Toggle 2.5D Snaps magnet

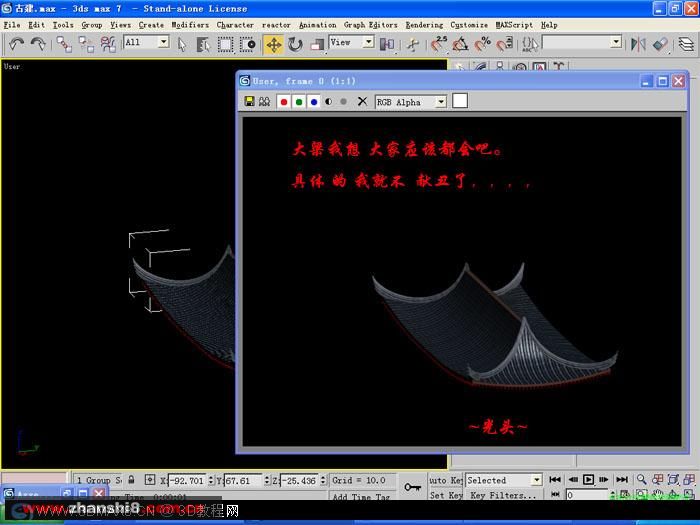439,44
